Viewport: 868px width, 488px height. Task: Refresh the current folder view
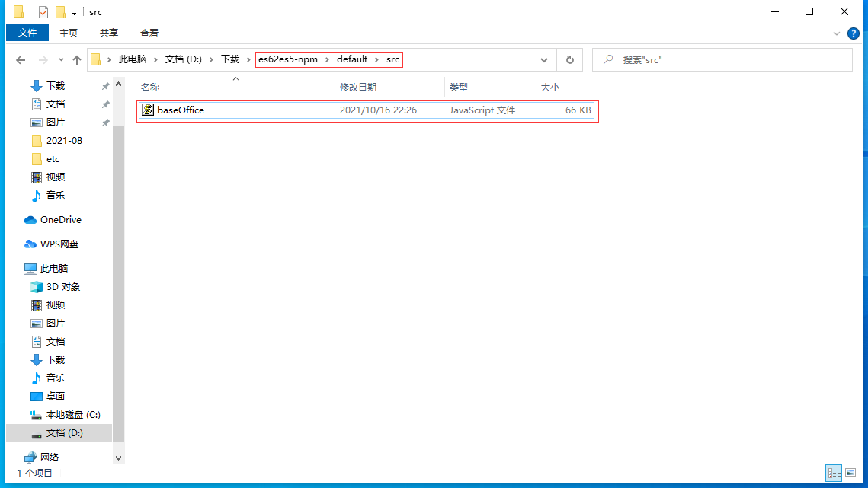(x=569, y=60)
